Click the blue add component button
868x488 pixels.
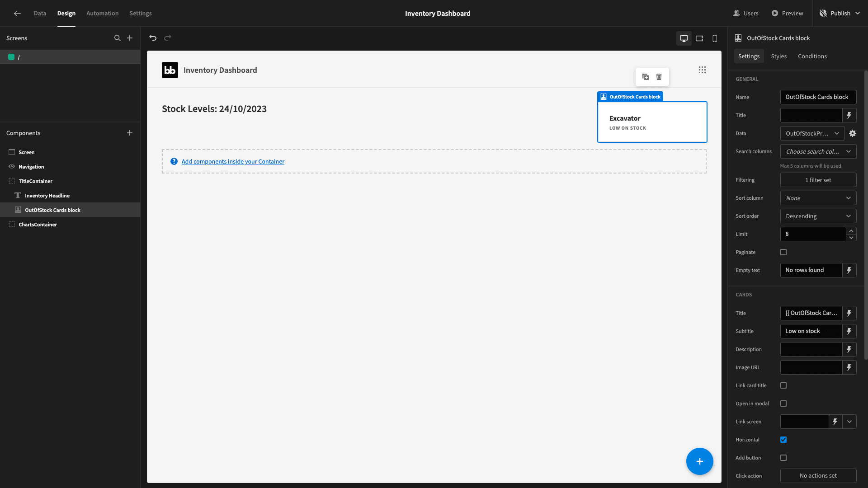[699, 461]
